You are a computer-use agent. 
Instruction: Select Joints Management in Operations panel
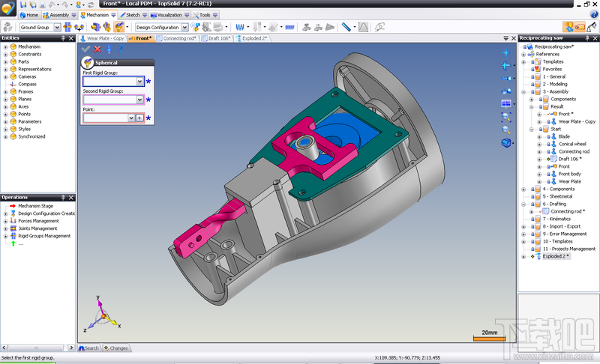click(x=37, y=228)
